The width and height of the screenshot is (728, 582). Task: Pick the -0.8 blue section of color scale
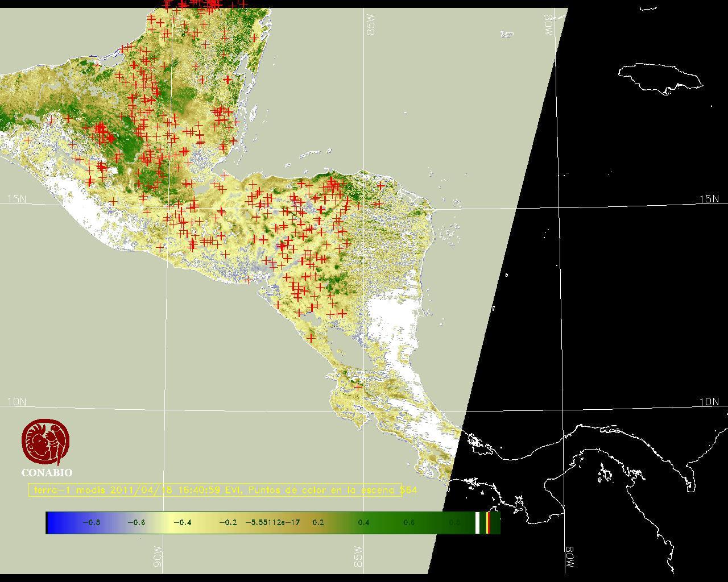[x=91, y=522]
